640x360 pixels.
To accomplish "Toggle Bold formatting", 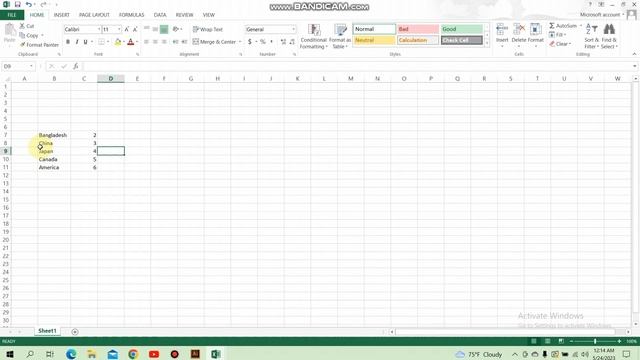I will tap(68, 42).
